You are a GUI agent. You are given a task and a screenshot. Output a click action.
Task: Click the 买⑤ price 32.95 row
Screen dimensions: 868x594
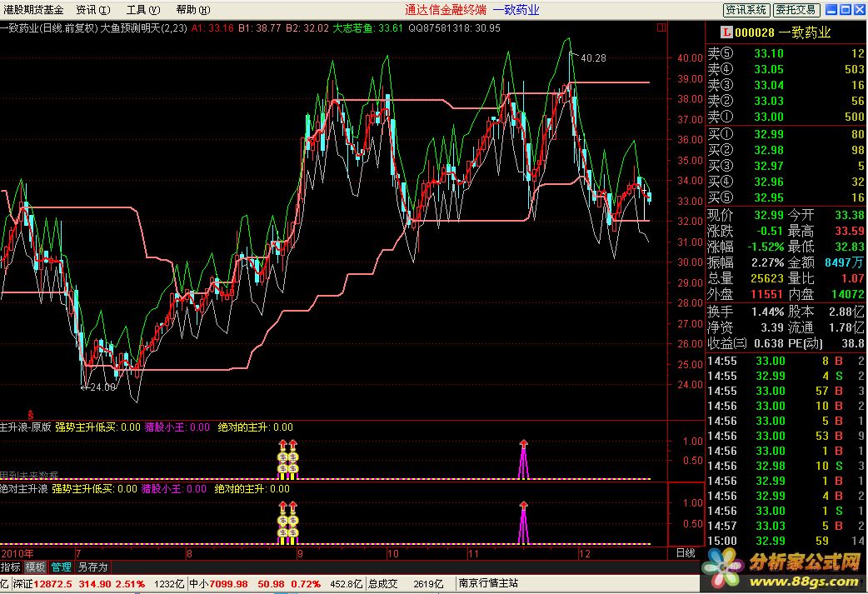[786, 197]
